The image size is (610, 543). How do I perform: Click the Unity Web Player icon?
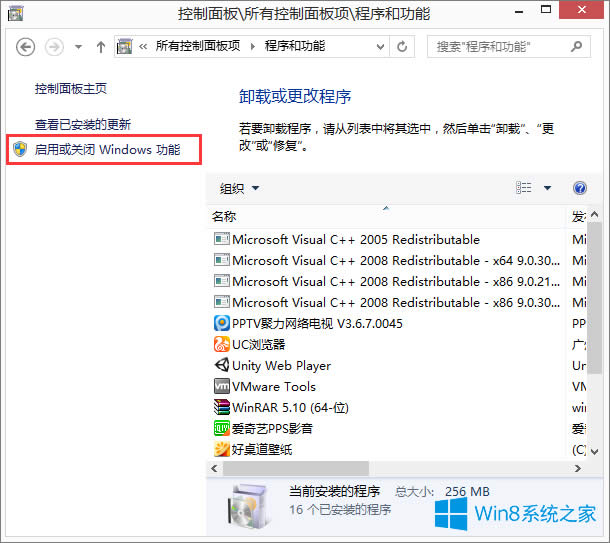221,365
